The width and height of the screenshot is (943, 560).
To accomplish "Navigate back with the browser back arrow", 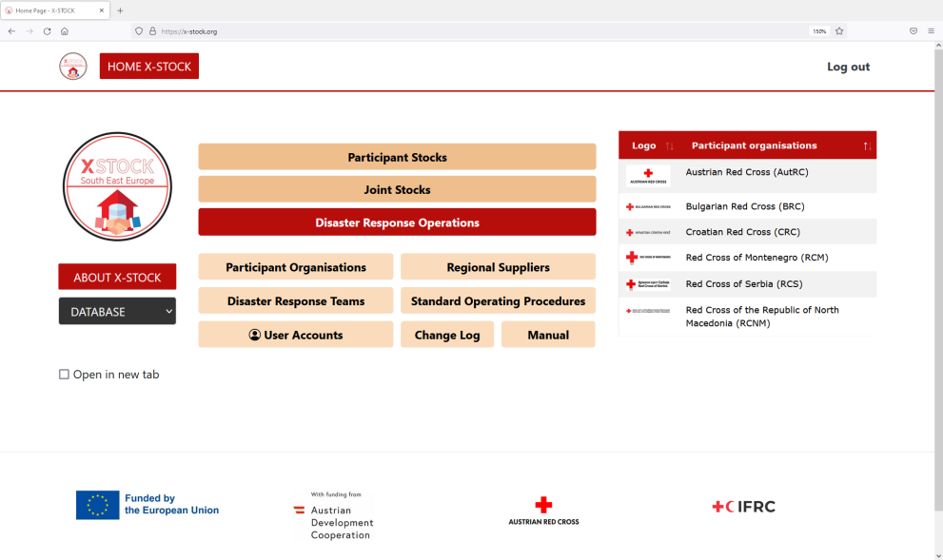I will [10, 30].
